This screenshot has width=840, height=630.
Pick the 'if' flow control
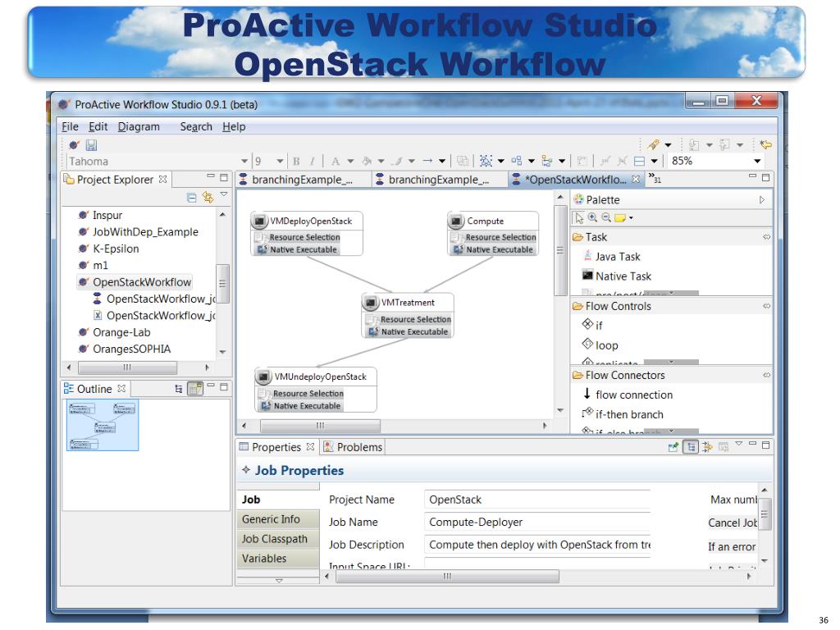click(x=592, y=325)
